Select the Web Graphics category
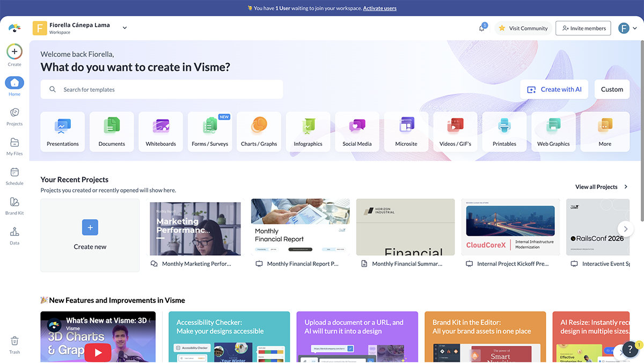Screen dimensions: 644x363 tap(554, 131)
